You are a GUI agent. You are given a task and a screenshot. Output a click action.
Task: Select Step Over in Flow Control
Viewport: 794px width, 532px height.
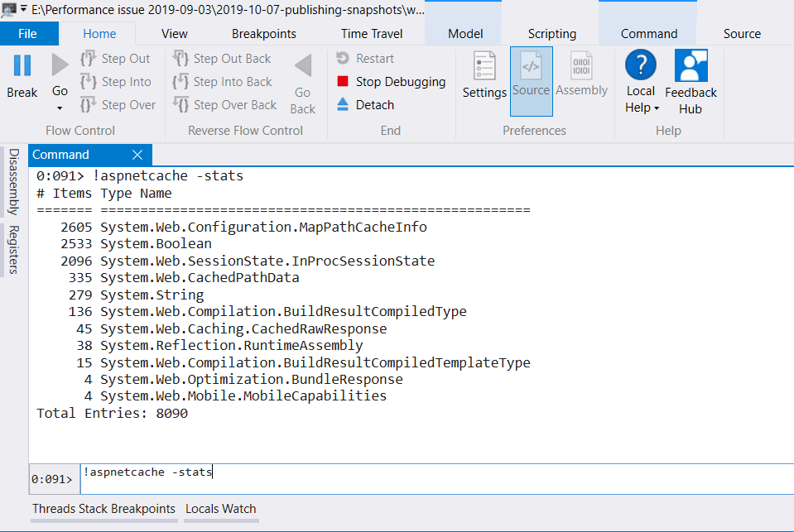pyautogui.click(x=119, y=104)
